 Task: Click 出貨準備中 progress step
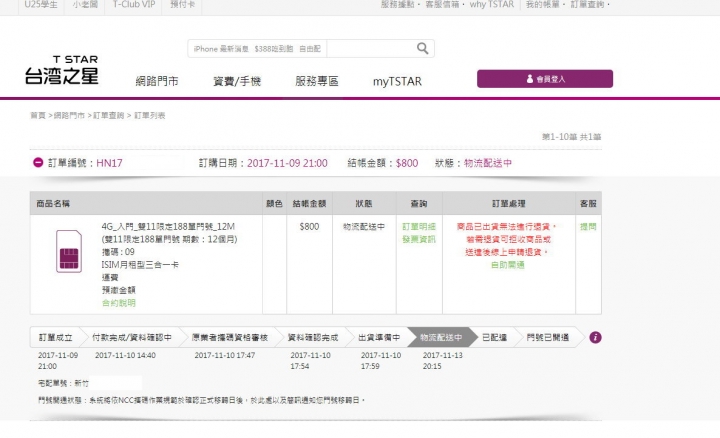pos(379,337)
